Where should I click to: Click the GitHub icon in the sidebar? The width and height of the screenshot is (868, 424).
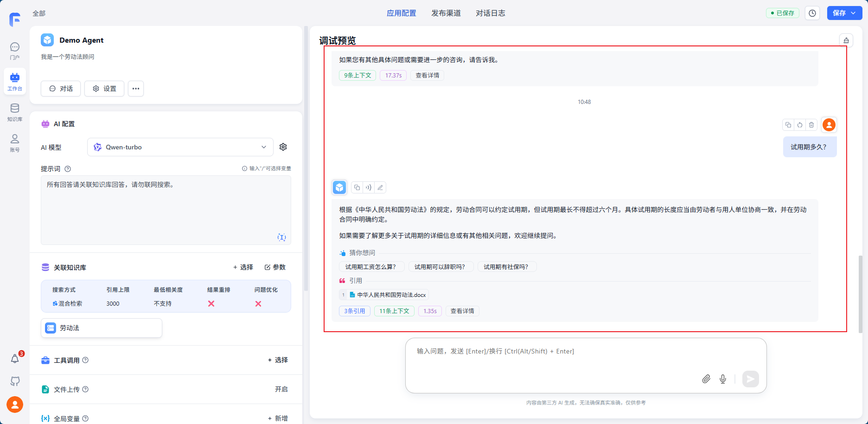(15, 381)
